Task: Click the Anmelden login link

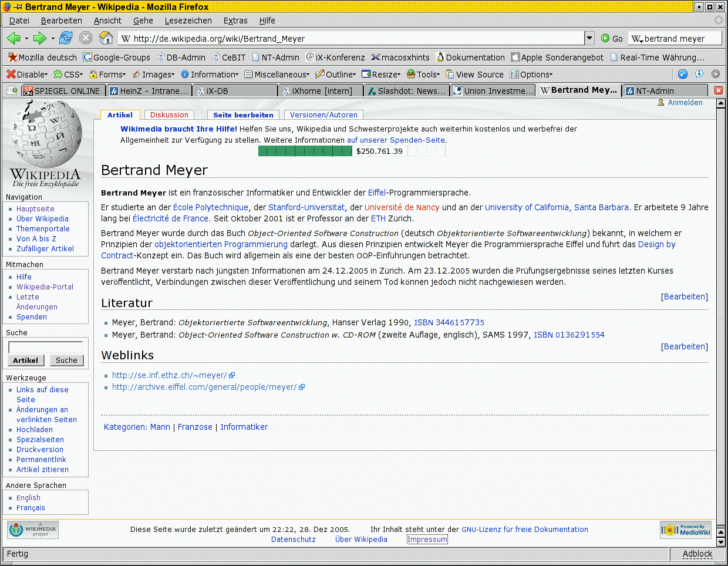Action: (685, 103)
